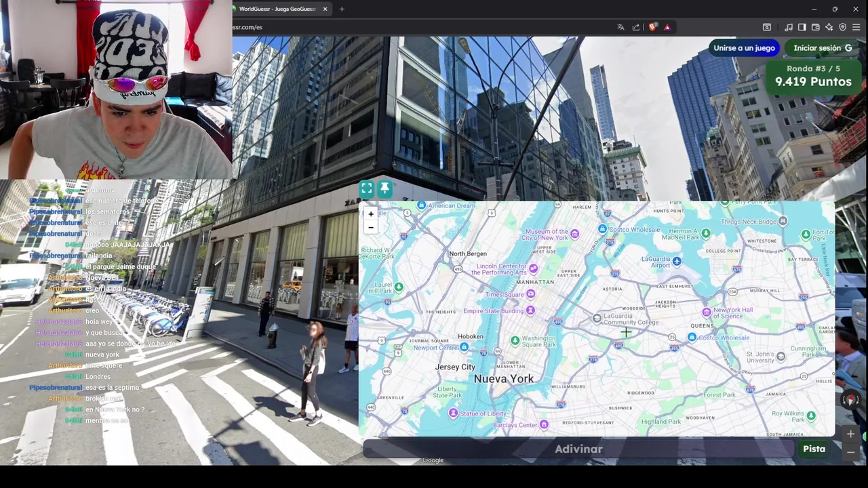Open the Brave VPN shield icon

click(x=843, y=27)
